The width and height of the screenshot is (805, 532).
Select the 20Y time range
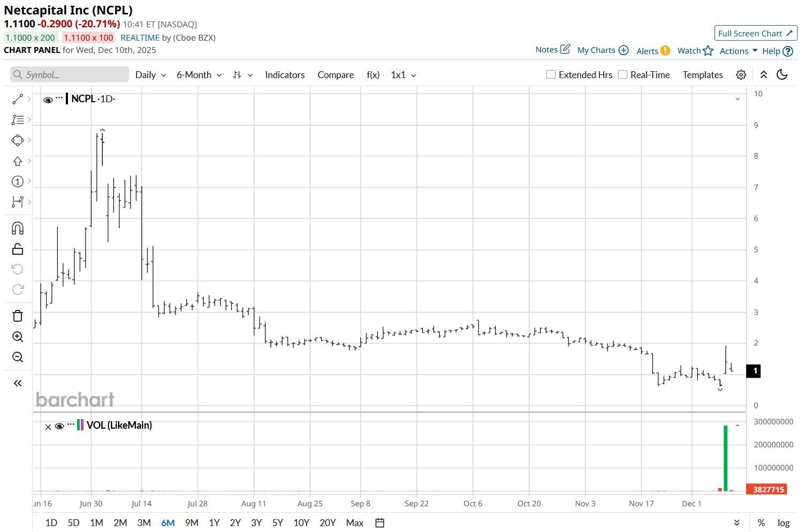(x=328, y=523)
